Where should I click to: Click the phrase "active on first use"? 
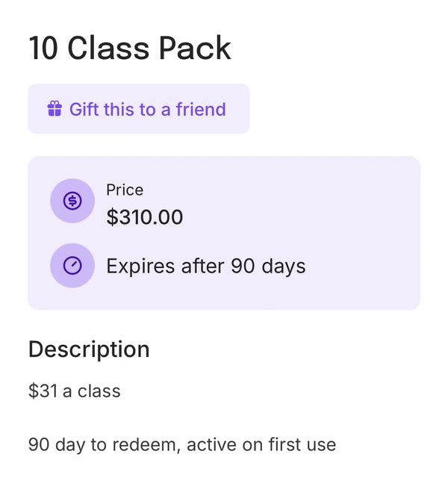click(261, 445)
